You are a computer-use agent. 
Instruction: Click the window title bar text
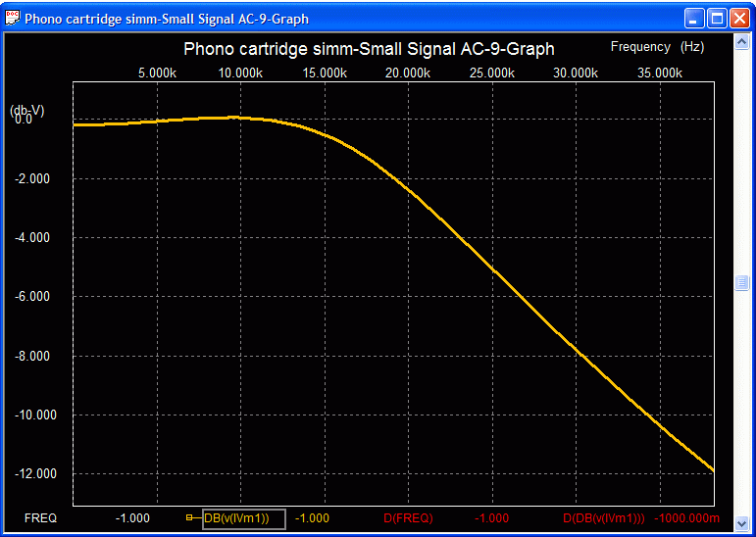pos(167,18)
